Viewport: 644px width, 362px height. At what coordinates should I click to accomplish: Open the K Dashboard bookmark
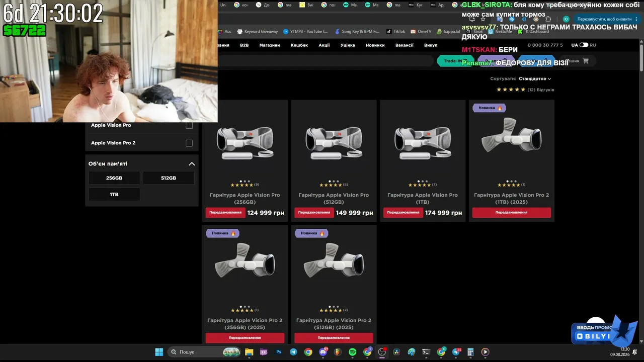tap(533, 31)
